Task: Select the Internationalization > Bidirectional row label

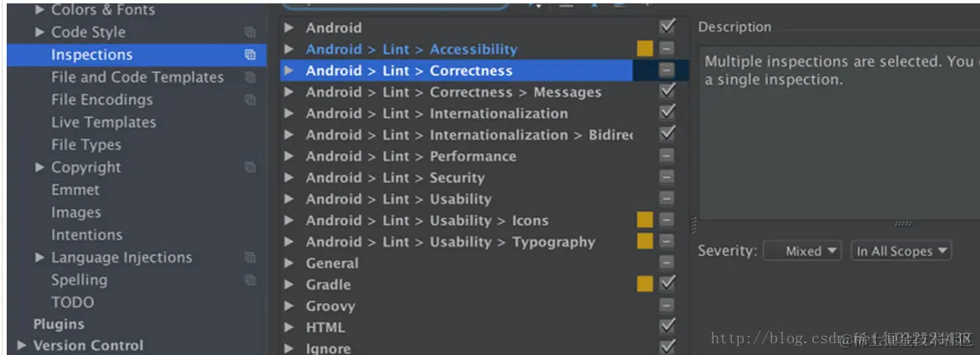Action: (x=469, y=134)
